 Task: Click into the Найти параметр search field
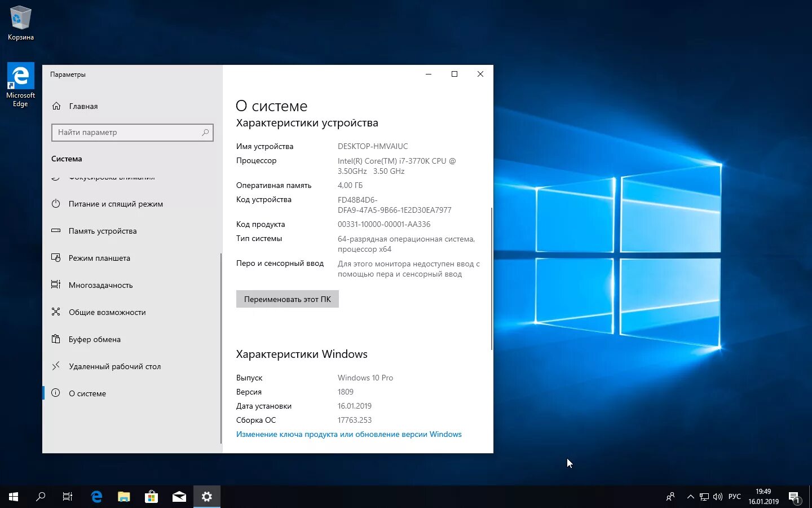133,133
